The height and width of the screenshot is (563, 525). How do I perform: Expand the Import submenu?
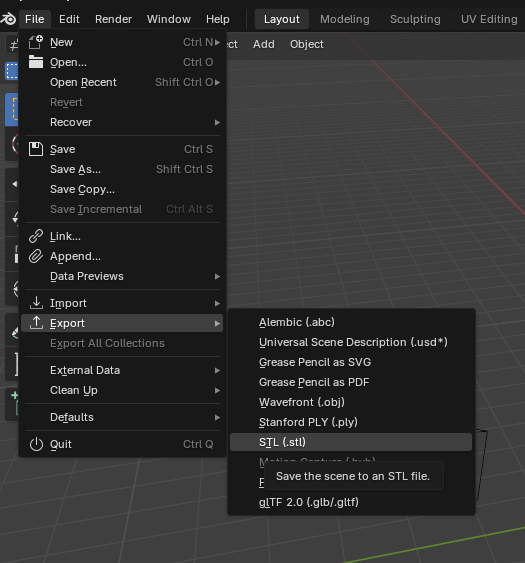[x=122, y=303]
